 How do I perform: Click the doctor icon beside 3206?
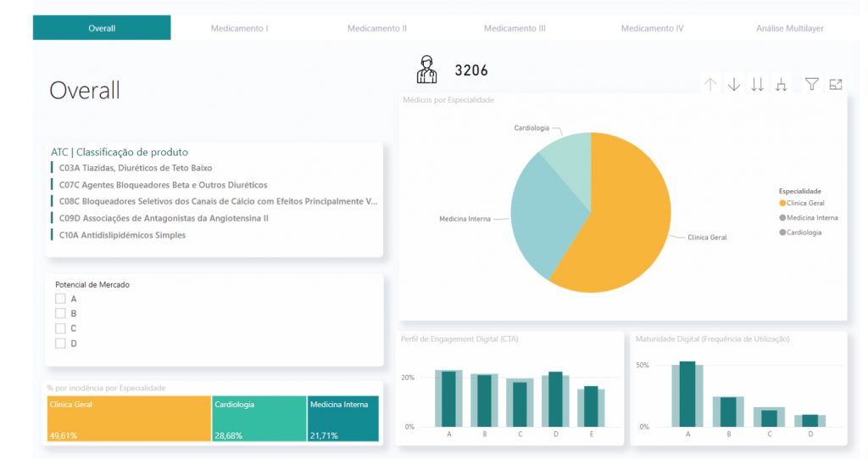click(x=427, y=70)
